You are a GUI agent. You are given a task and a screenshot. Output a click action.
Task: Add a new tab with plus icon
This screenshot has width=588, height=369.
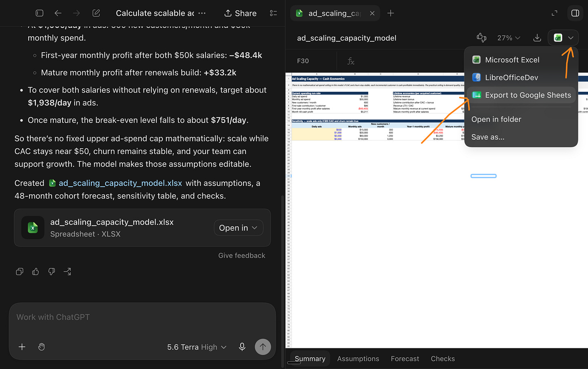pyautogui.click(x=391, y=13)
